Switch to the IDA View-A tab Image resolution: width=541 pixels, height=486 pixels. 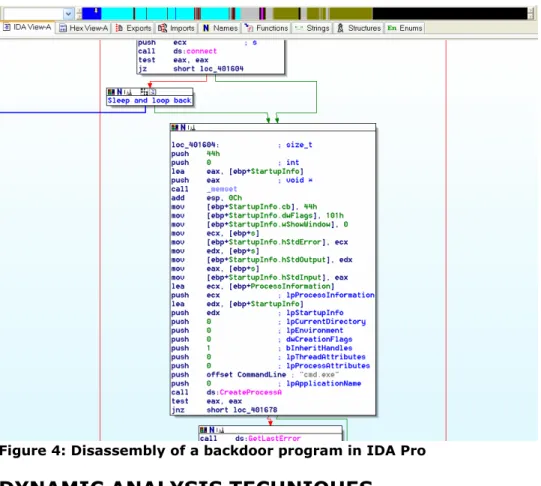coord(27,28)
